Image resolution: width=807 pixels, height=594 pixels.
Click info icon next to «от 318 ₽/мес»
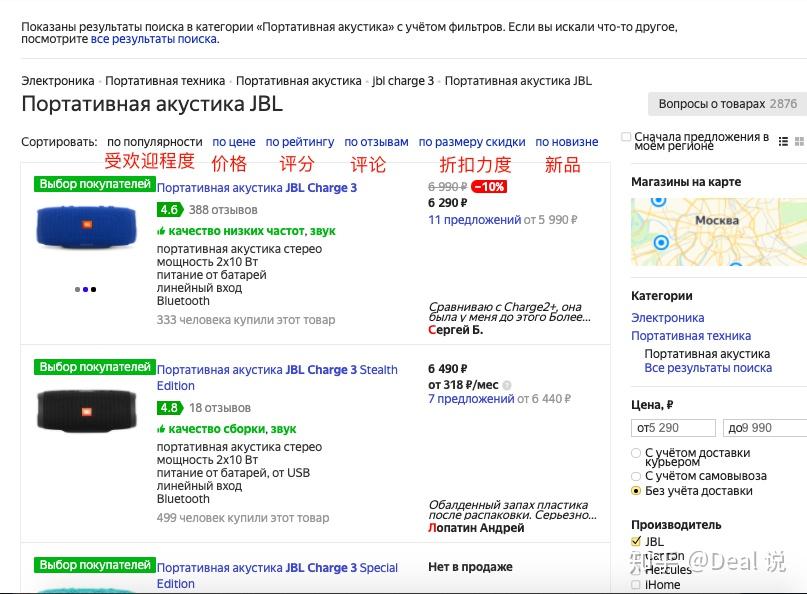click(506, 385)
